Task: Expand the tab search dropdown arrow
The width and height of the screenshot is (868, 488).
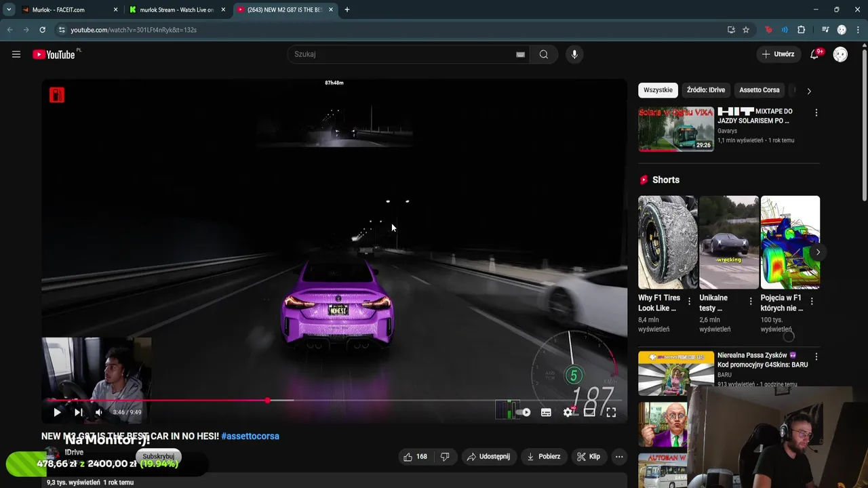Action: pos(8,9)
